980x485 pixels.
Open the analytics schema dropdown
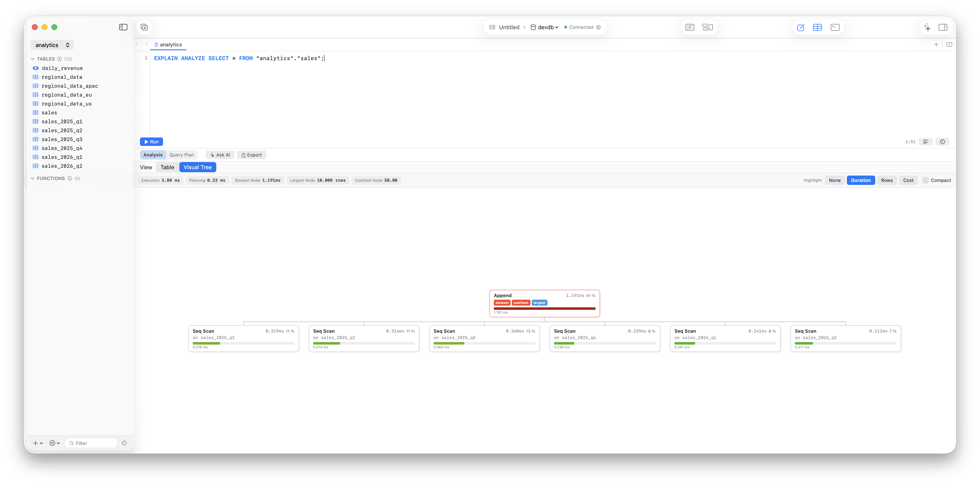[52, 45]
